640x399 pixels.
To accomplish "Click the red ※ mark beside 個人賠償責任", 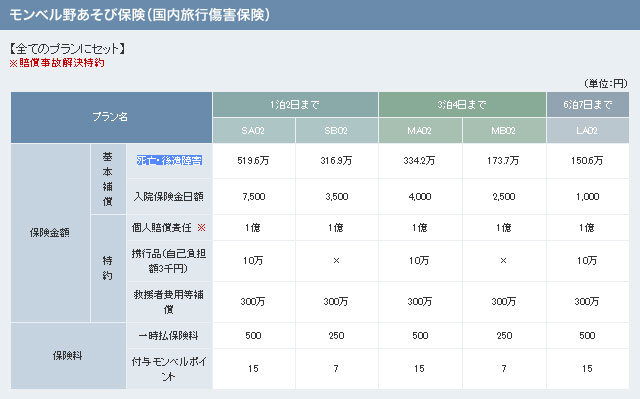I will point(201,228).
